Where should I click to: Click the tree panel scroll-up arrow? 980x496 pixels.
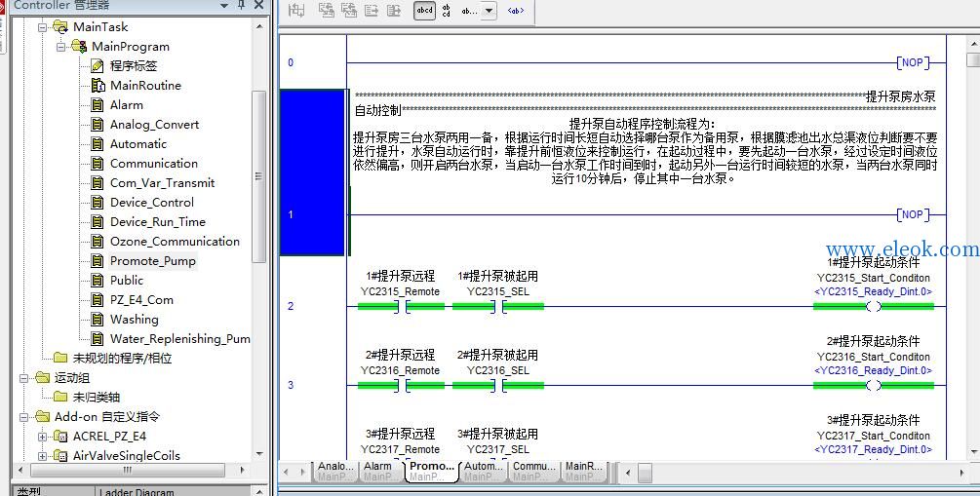(x=259, y=27)
